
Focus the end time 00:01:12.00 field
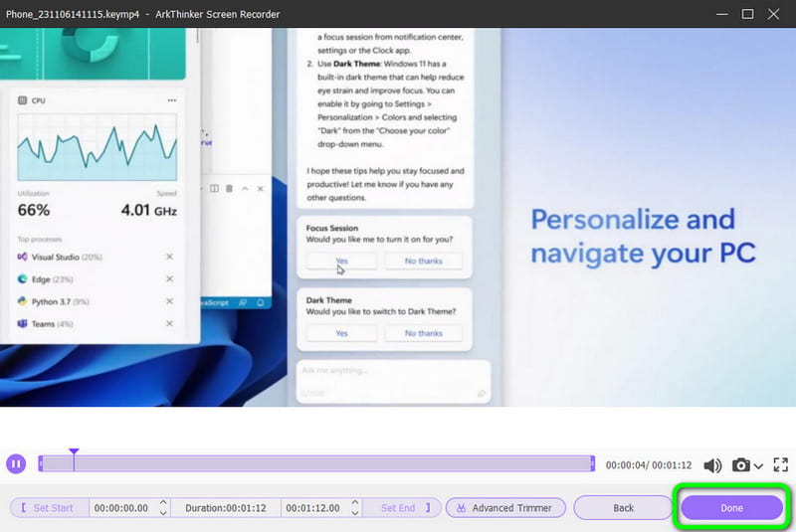(313, 508)
